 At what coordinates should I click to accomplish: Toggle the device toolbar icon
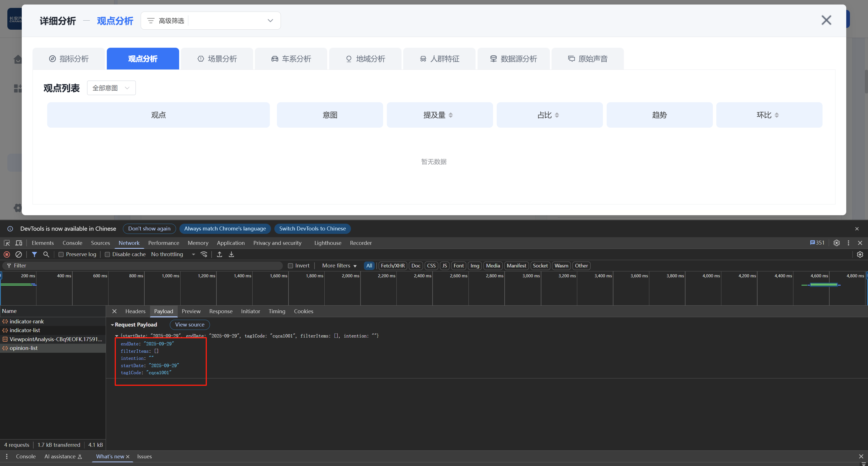click(19, 243)
